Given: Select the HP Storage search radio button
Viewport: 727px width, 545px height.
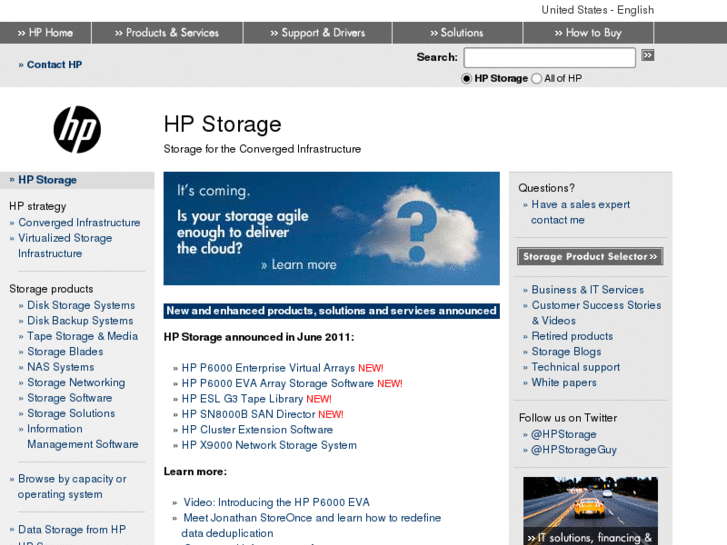Looking at the screenshot, I should [x=466, y=78].
